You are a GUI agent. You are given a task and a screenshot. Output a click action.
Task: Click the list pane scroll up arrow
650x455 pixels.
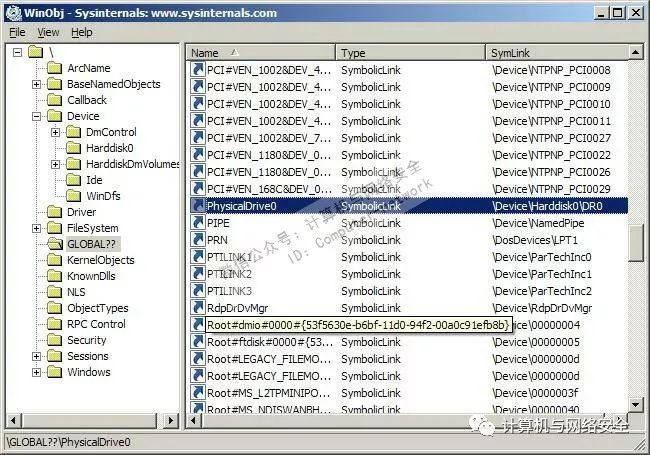[635, 52]
